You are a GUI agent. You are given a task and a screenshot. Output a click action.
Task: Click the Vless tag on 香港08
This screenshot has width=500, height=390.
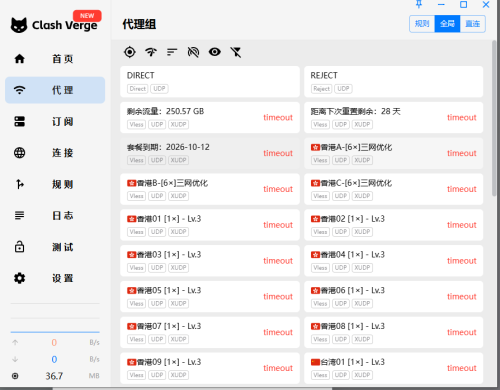click(x=320, y=339)
